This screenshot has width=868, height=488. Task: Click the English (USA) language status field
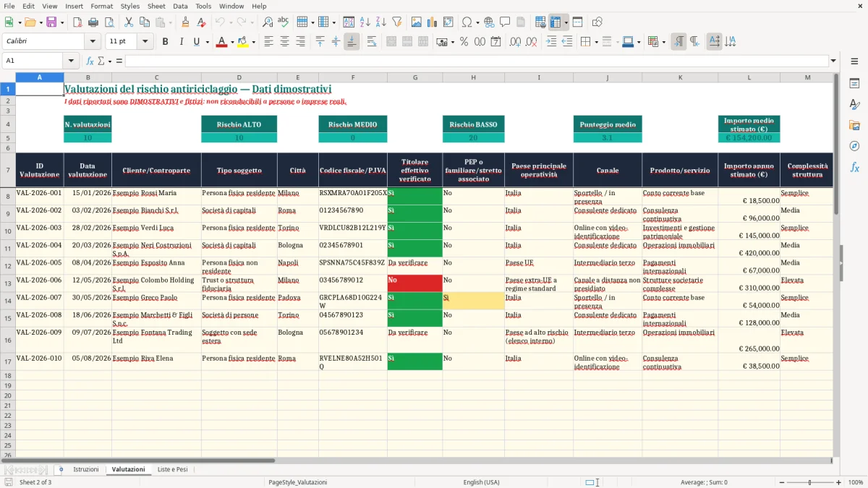(481, 482)
